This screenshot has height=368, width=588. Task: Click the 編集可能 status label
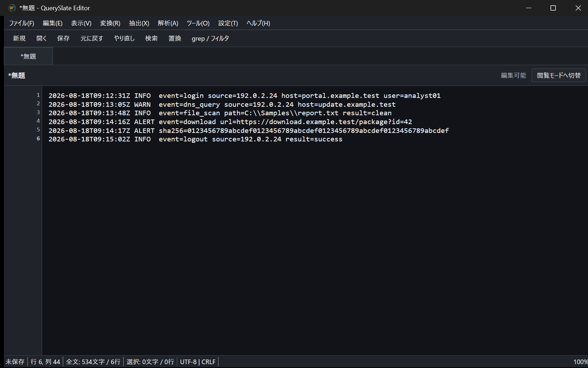click(513, 76)
